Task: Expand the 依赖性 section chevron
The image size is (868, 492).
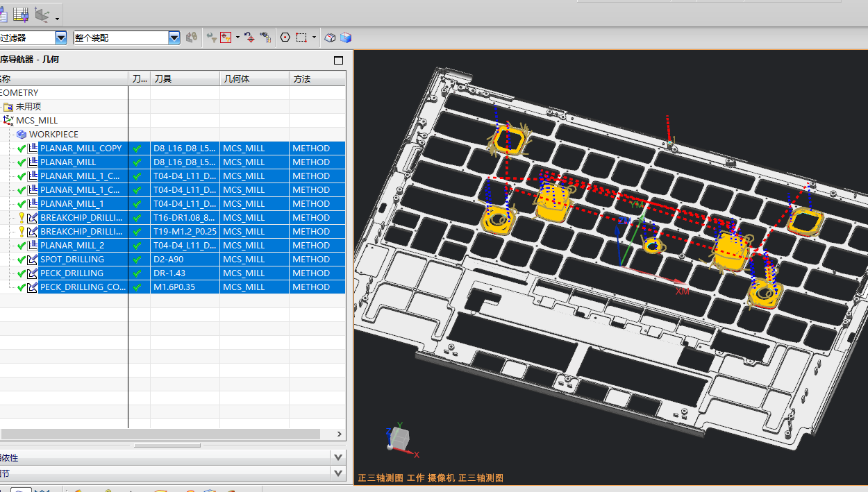Action: pyautogui.click(x=338, y=457)
